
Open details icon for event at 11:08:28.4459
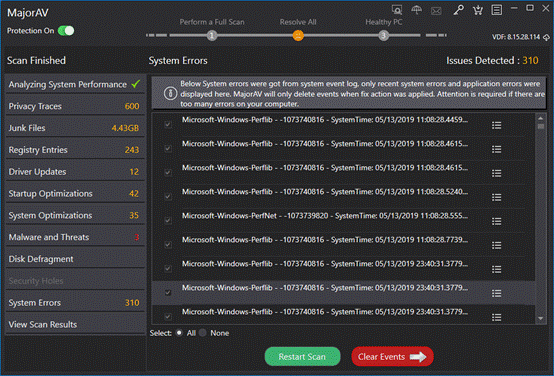pyautogui.click(x=496, y=125)
